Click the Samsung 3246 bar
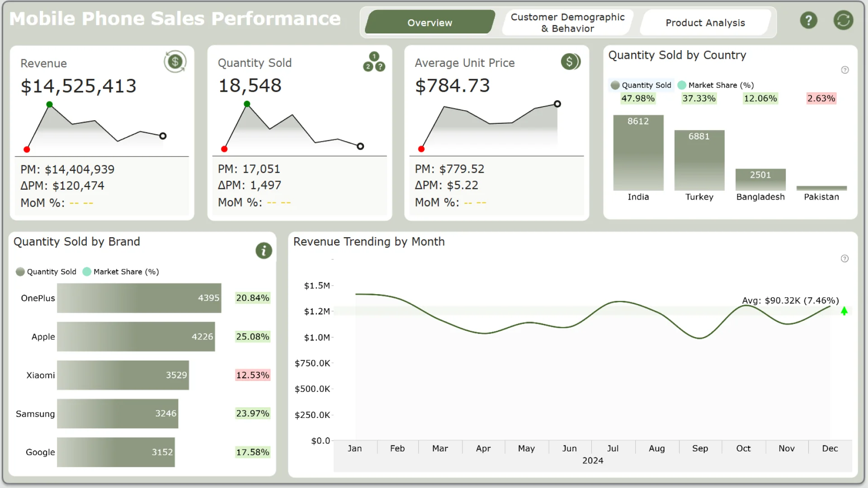The image size is (868, 488). (118, 413)
